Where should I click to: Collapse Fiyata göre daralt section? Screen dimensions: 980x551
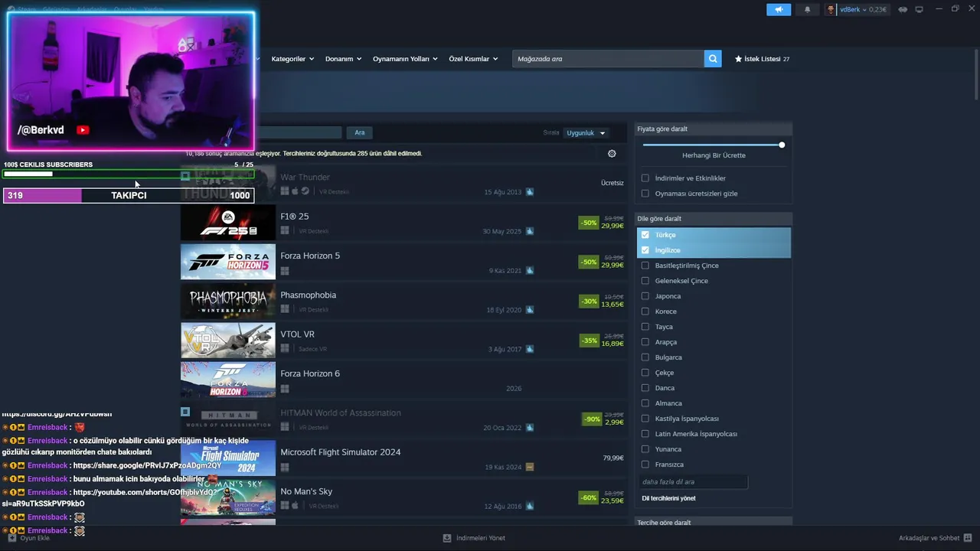point(714,129)
